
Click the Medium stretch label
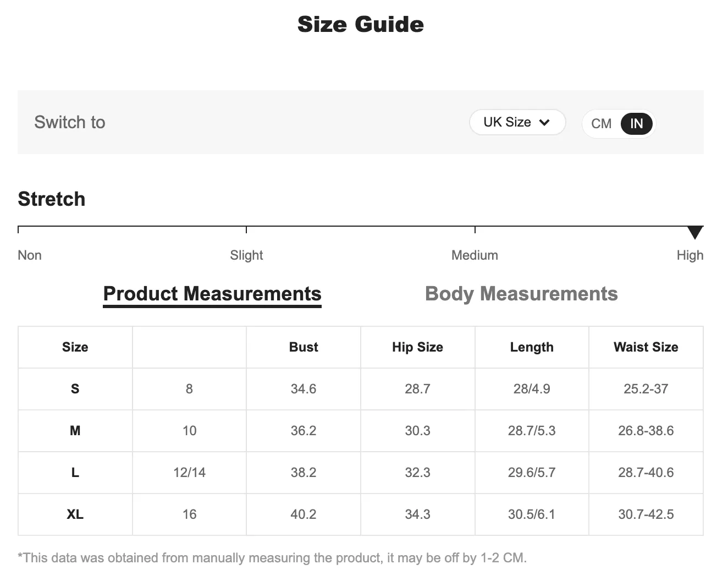[x=475, y=255]
